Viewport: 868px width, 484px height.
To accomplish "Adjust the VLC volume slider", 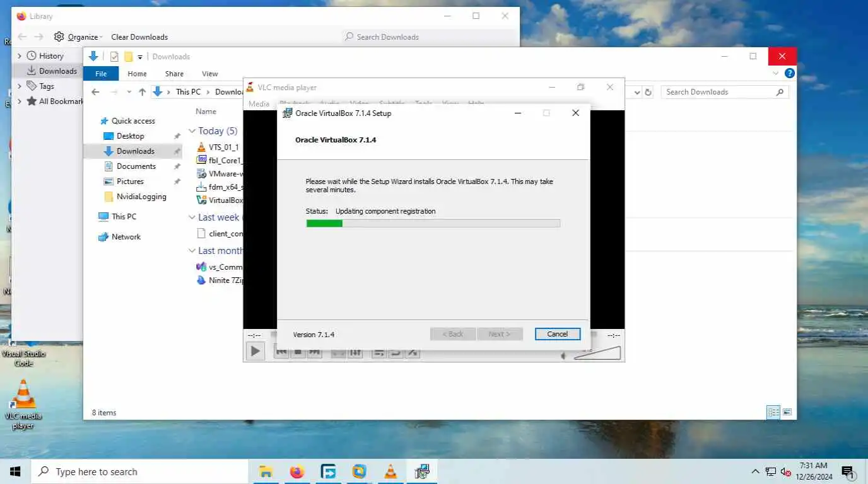I will 597,353.
